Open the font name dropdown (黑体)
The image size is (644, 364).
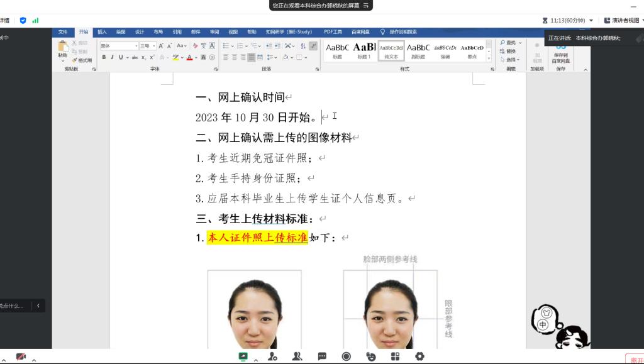click(x=118, y=46)
